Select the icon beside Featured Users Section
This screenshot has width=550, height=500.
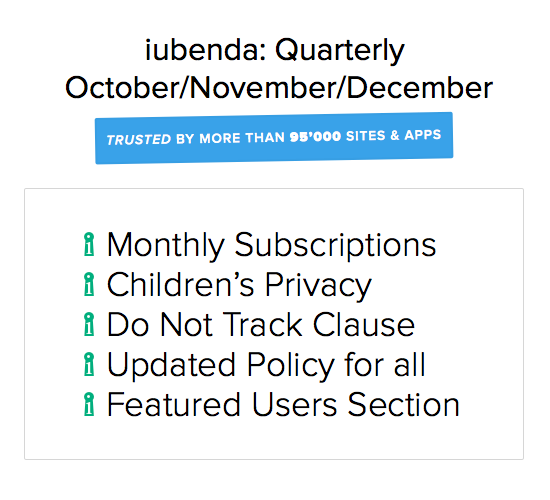click(x=89, y=404)
